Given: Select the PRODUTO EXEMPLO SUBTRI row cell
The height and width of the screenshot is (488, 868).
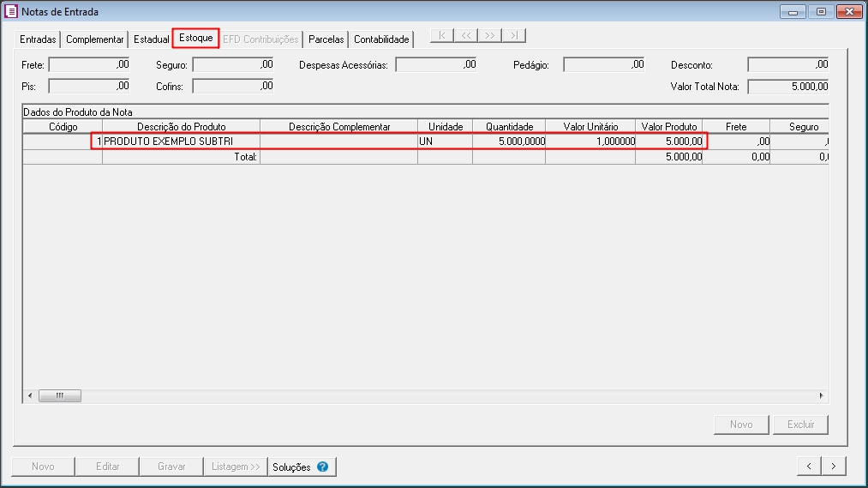Looking at the screenshot, I should pyautogui.click(x=180, y=142).
